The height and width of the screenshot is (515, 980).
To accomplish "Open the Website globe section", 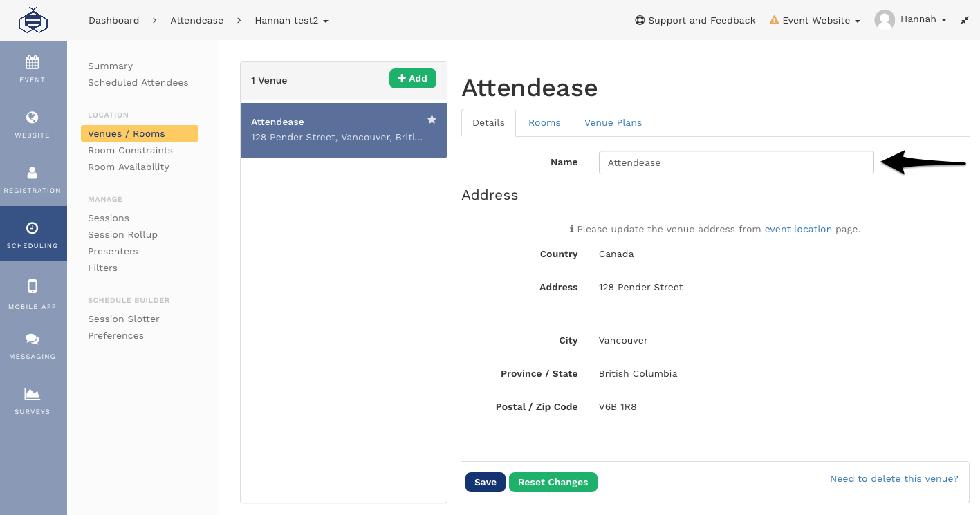I will pyautogui.click(x=33, y=124).
